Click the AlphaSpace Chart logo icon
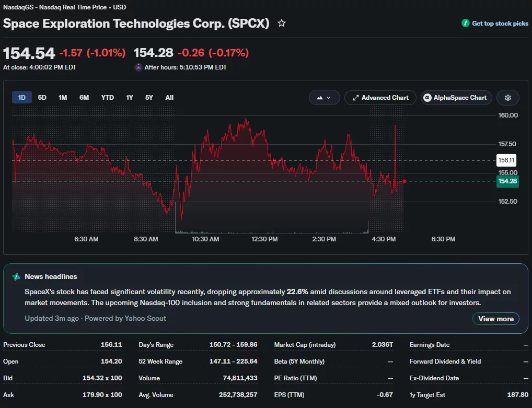Screen dimensions: 532x408 click(x=427, y=98)
